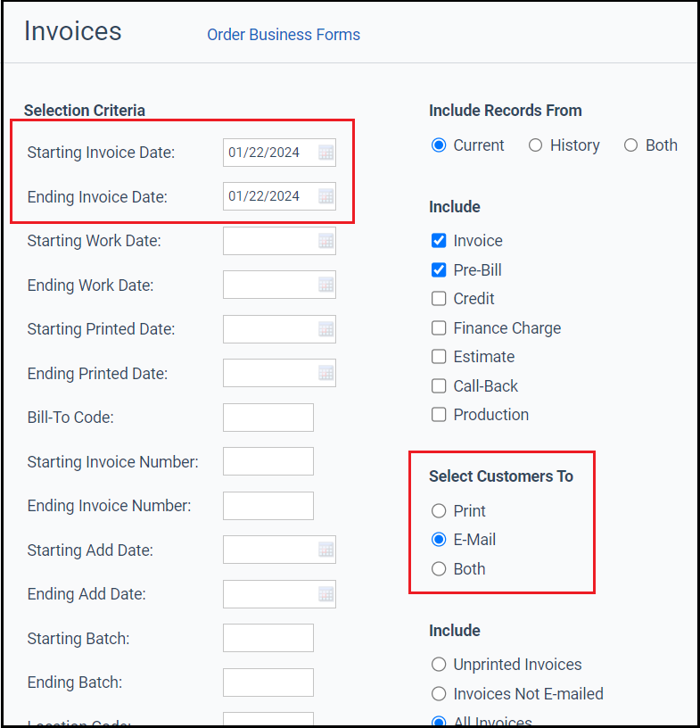Enable the Credit checkbox

pyautogui.click(x=439, y=298)
